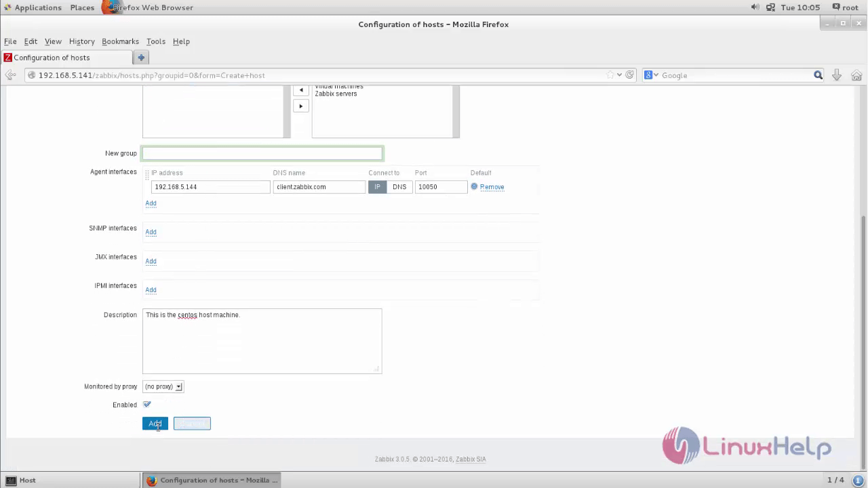Open the Monitored by proxy dropdown
The image size is (868, 488).
coord(163,386)
